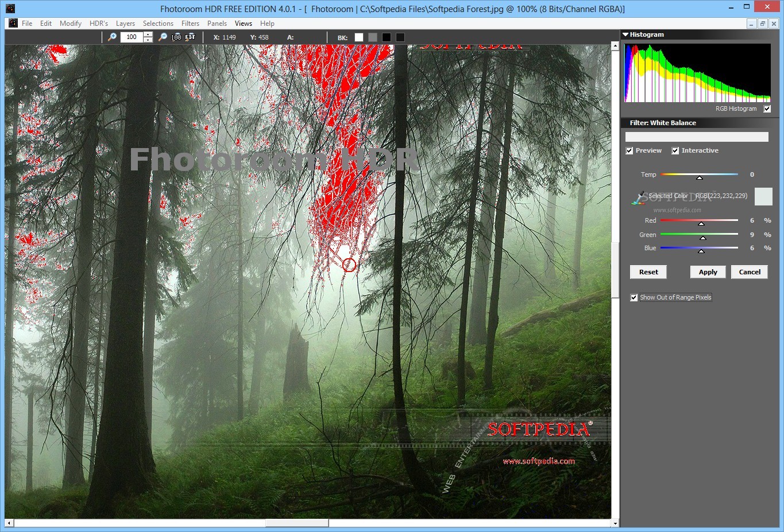Screen dimensions: 784x532
Task: Fit image to window with FIT icon
Action: pos(190,37)
